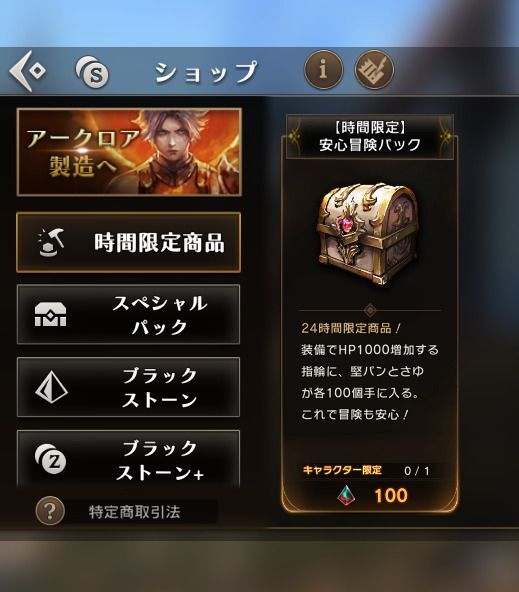519x592 pixels.
Task: Select the 安心冒険パック title header
Action: tap(370, 136)
